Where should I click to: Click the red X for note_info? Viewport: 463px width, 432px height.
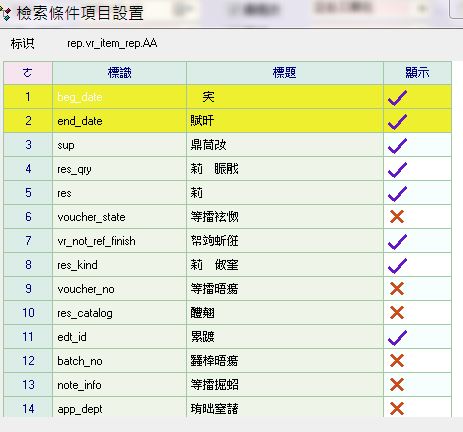tap(397, 385)
